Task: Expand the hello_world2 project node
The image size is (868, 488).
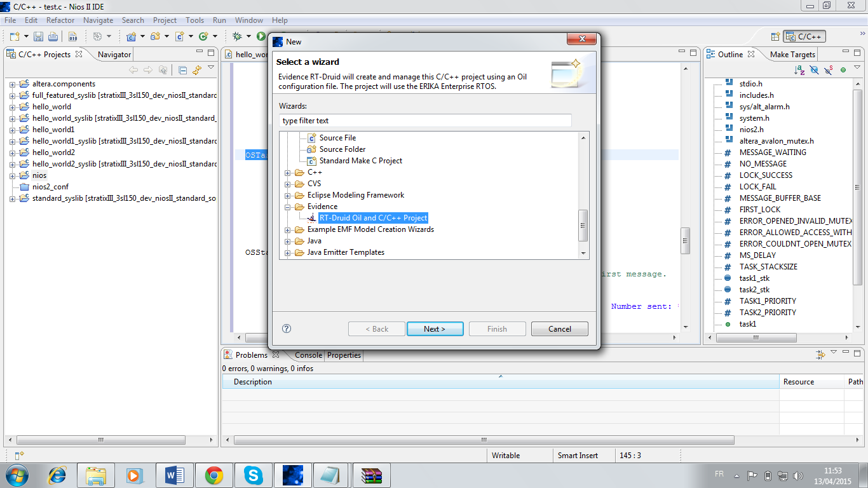Action: 12,152
